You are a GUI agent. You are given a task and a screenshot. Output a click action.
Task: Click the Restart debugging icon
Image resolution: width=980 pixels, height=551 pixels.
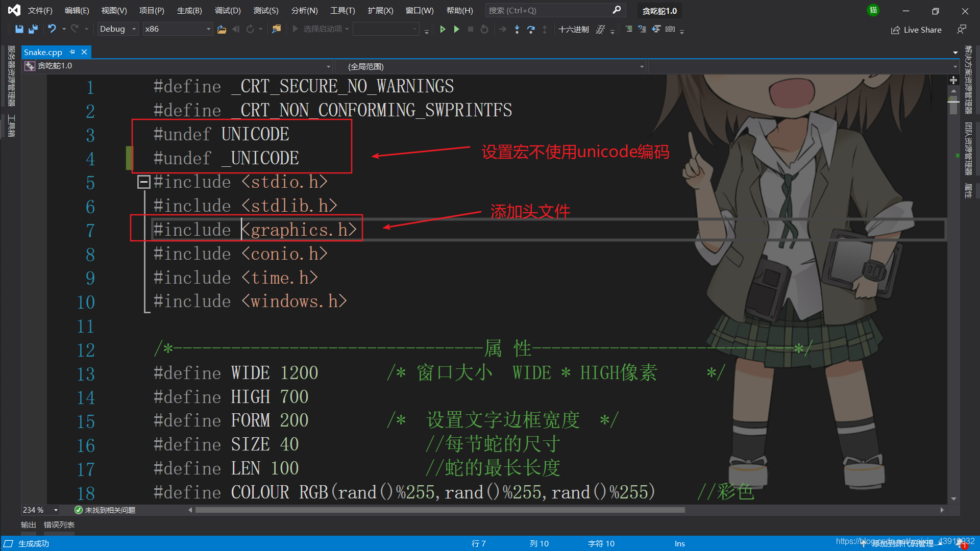point(484,29)
